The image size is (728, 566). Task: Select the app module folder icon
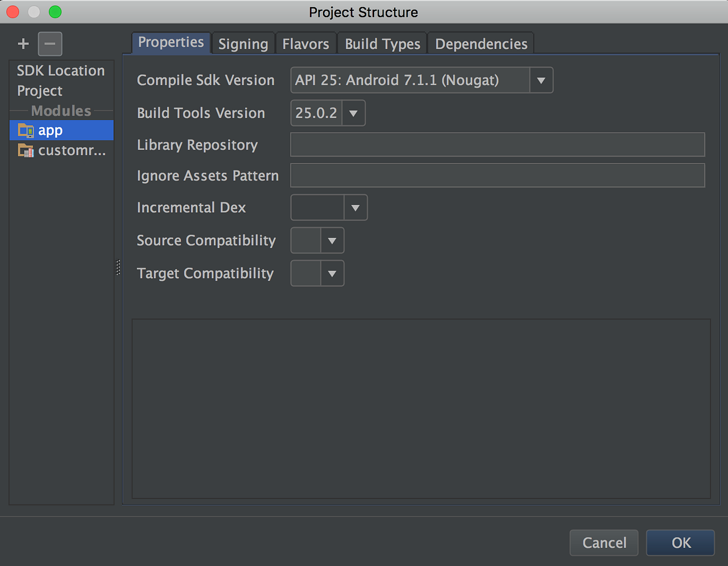(26, 130)
